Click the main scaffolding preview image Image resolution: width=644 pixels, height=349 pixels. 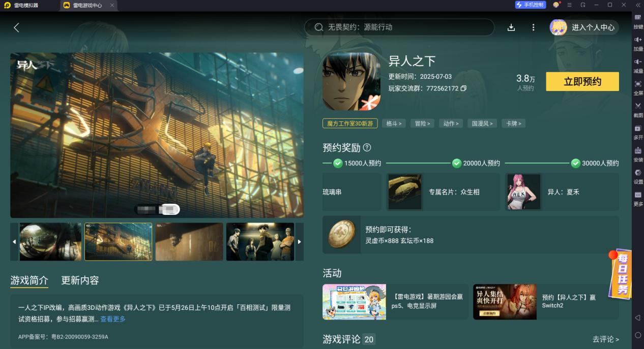point(157,136)
